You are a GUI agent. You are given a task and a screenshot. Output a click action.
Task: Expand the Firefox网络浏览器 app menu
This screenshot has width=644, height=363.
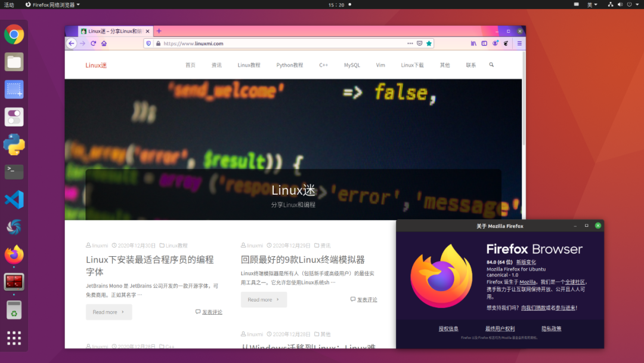point(52,5)
